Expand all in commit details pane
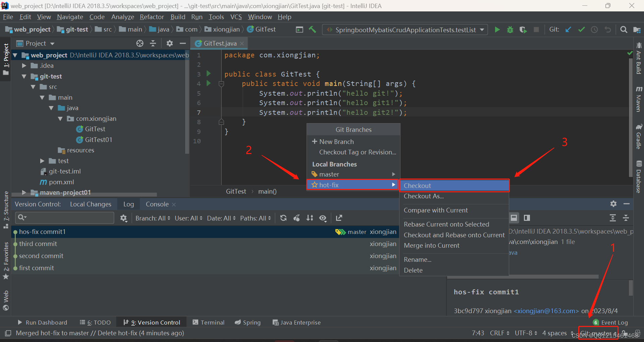 613,218
